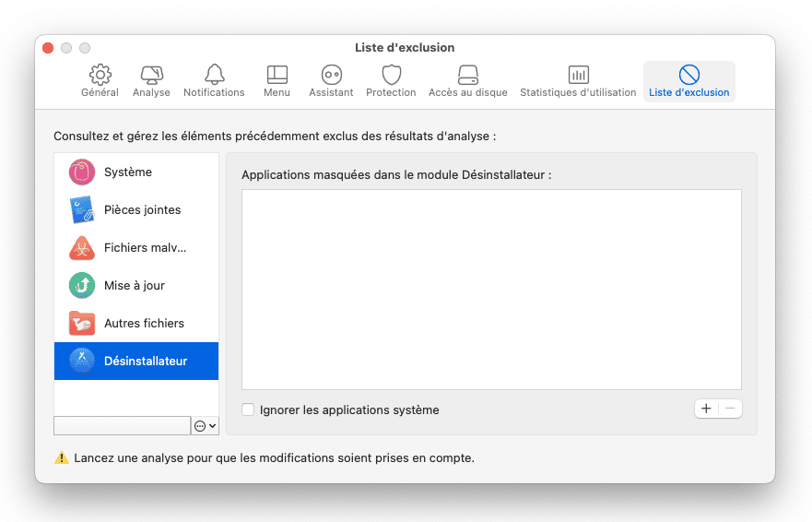Screen dimensions: 812x522
Task: Click the plus button to add application
Action: (706, 409)
